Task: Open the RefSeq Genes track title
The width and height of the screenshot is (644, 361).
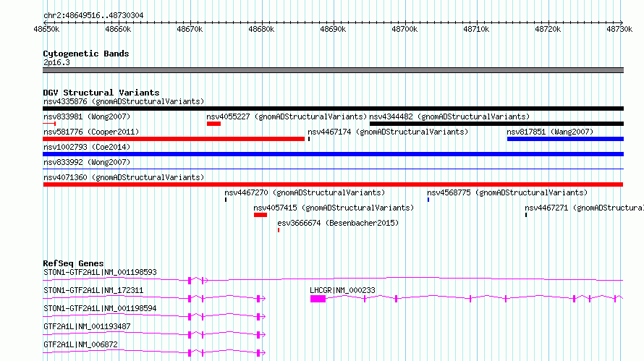Action: click(x=74, y=263)
